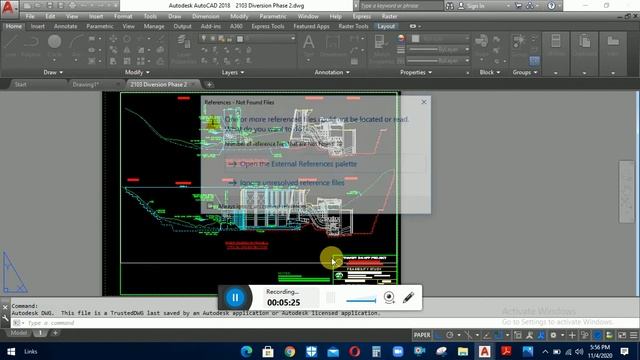Open the Dimension menu
The image size is (640, 360).
206,16
